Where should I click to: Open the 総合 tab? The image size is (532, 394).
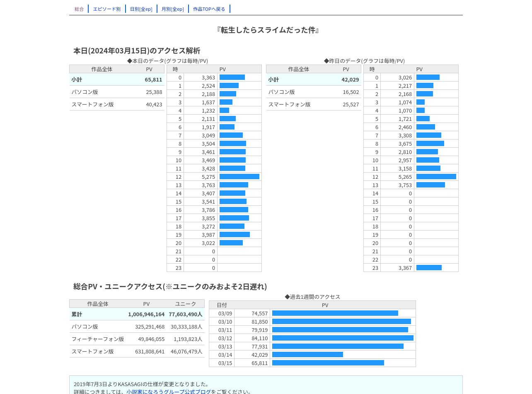(x=79, y=9)
